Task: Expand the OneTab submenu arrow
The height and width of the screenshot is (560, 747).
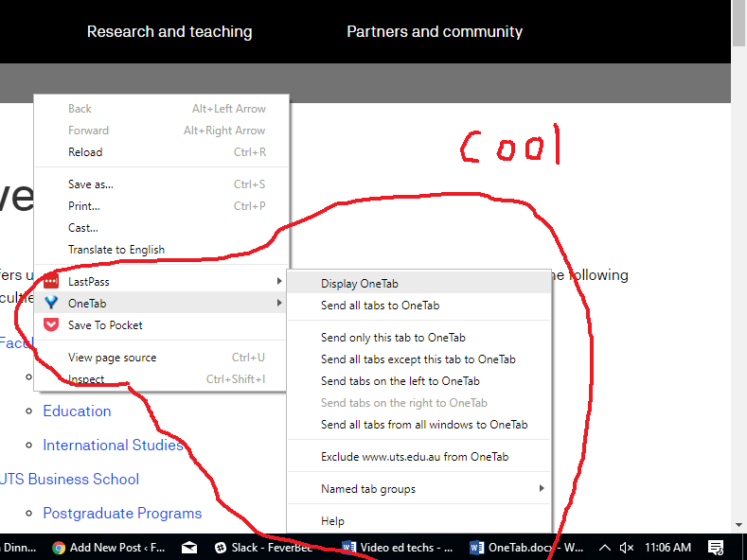Action: [279, 303]
